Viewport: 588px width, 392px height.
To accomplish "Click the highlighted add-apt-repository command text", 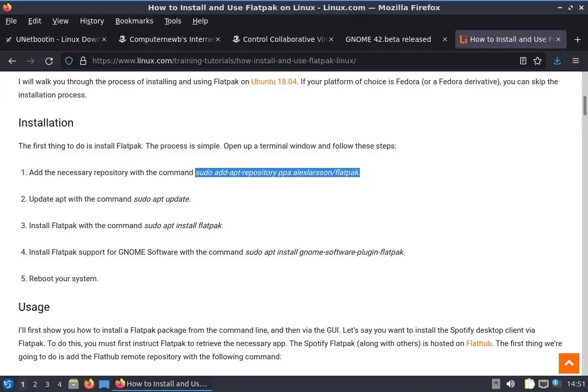I will click(x=277, y=173).
